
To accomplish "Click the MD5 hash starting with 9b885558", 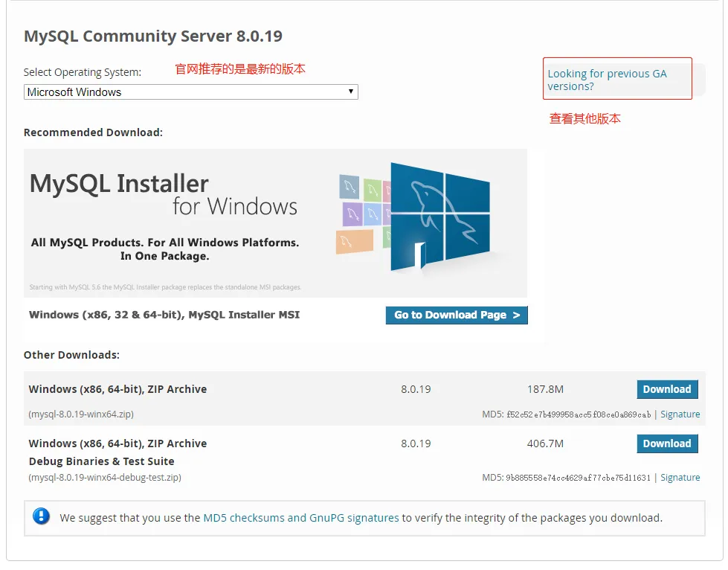I will pyautogui.click(x=578, y=478).
